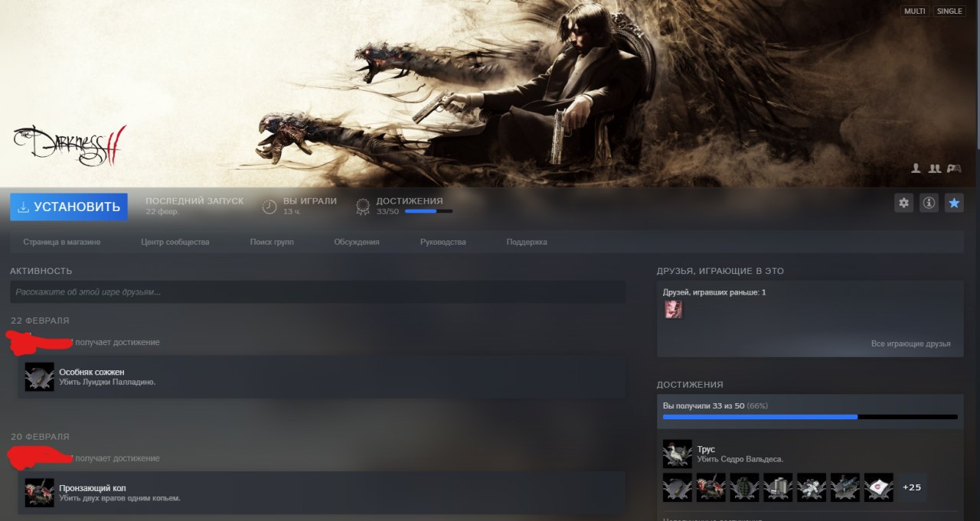
Task: Click the bloody creature achievement icon
Action: [x=711, y=487]
